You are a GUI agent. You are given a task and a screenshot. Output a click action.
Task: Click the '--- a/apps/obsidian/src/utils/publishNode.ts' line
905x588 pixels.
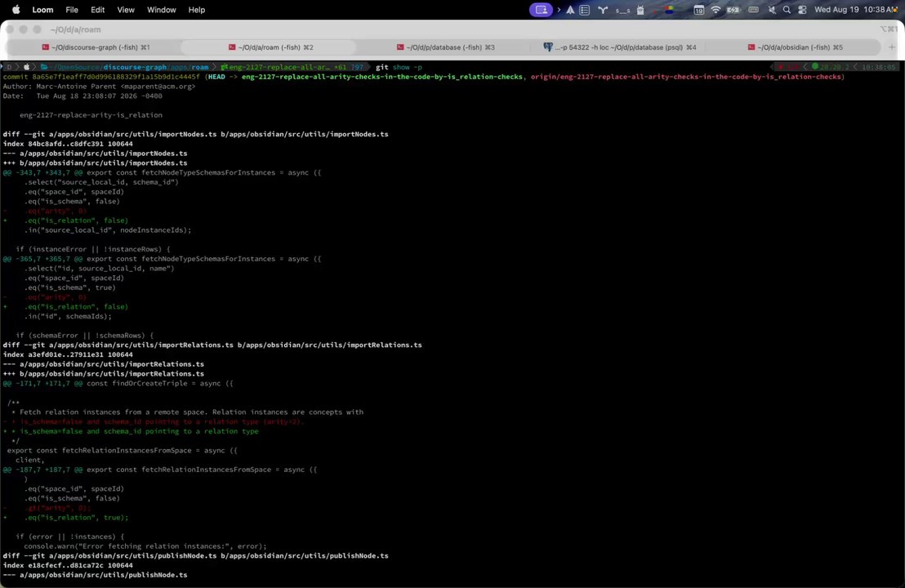[x=96, y=575]
